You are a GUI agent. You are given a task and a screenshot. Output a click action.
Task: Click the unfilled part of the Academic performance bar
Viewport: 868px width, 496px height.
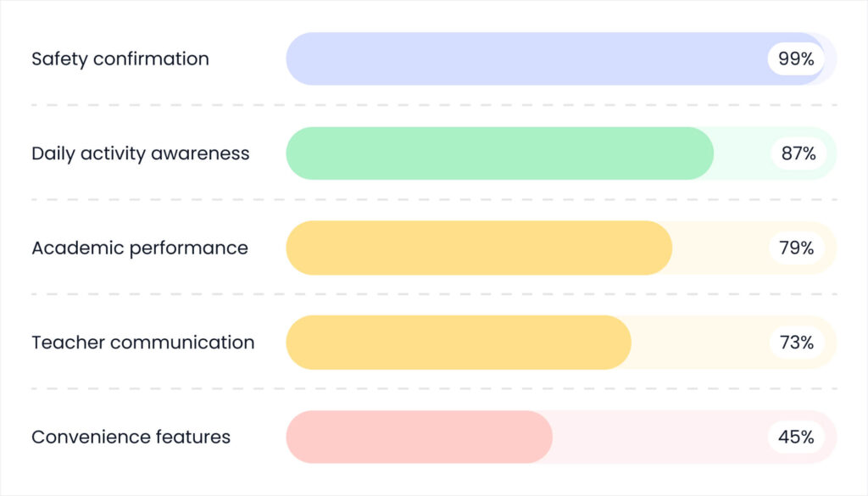tap(719, 248)
